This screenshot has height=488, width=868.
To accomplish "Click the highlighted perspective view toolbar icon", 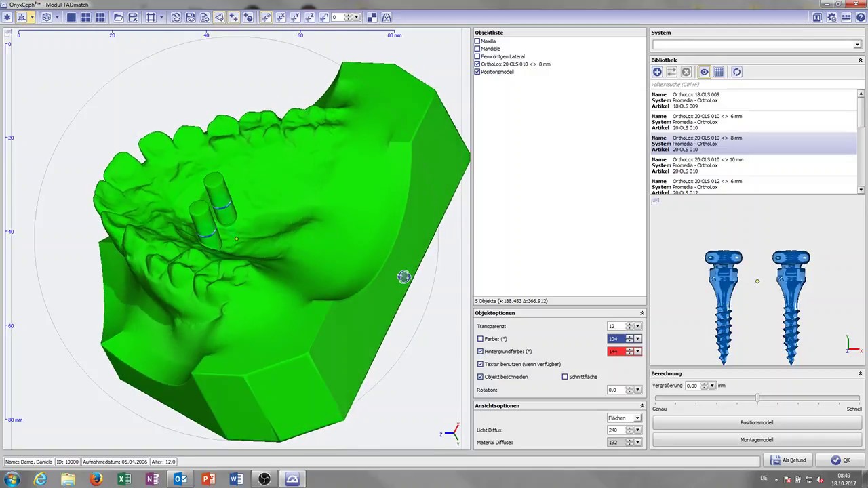I will (x=219, y=17).
